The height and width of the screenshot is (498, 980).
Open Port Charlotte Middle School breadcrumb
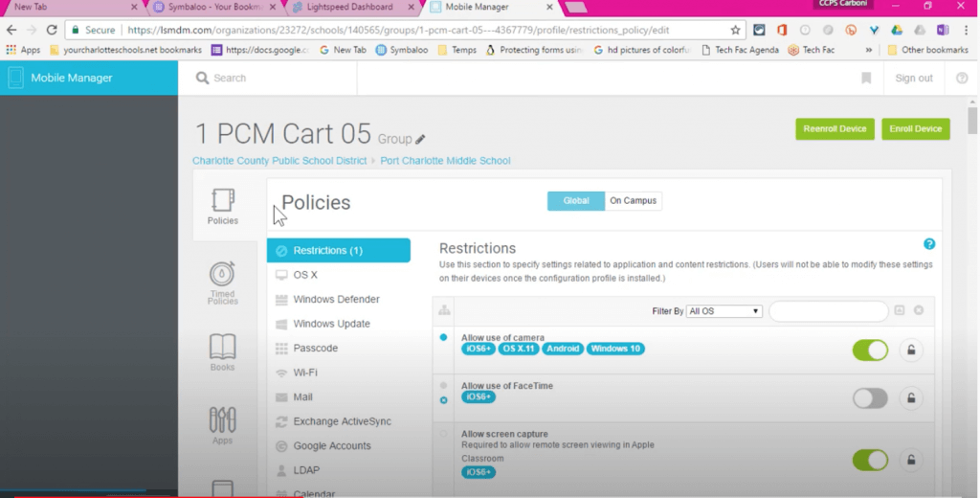click(445, 161)
